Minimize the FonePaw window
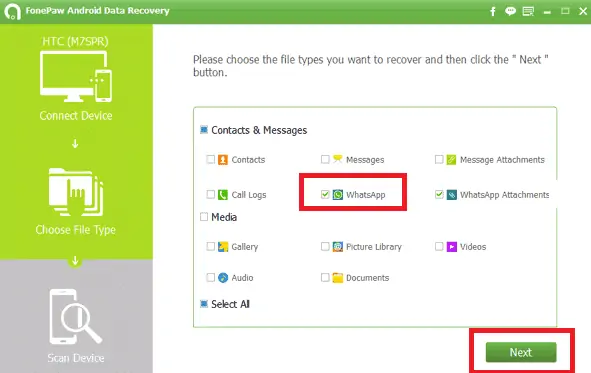 [547, 12]
